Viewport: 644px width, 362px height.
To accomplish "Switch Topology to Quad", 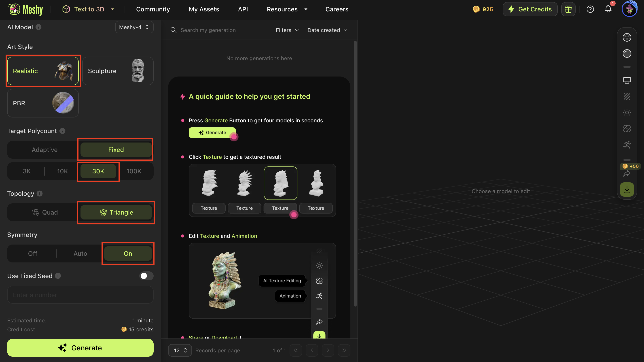I will point(45,212).
